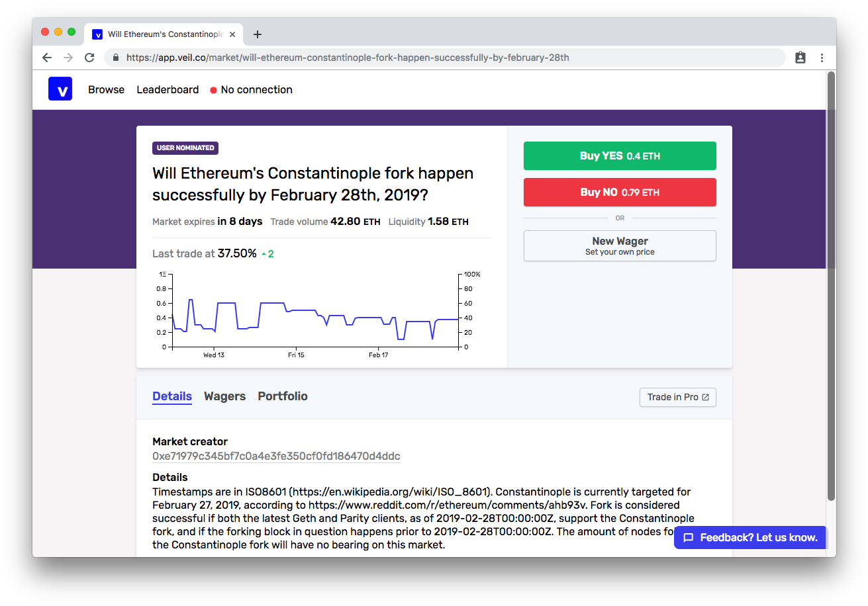Switch to the Wagers tab
Screen dimensions: 868x606
pyautogui.click(x=224, y=396)
